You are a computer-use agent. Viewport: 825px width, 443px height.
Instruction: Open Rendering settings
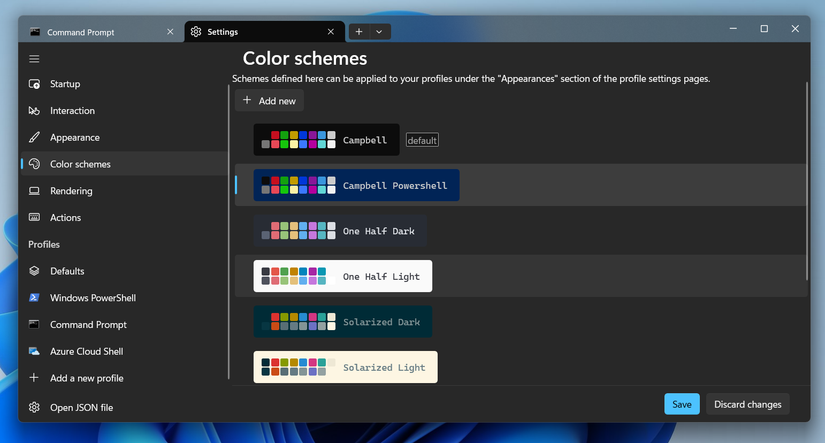coord(125,191)
